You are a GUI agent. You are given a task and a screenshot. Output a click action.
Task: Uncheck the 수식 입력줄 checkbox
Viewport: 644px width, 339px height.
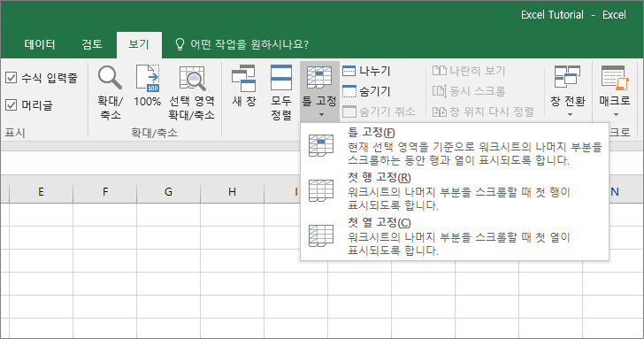[11, 77]
